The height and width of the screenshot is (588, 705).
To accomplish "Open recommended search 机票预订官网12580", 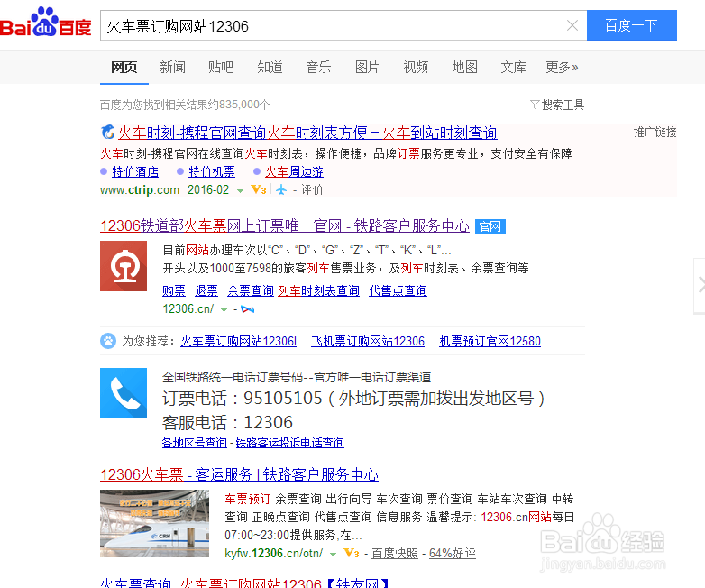I will (490, 341).
